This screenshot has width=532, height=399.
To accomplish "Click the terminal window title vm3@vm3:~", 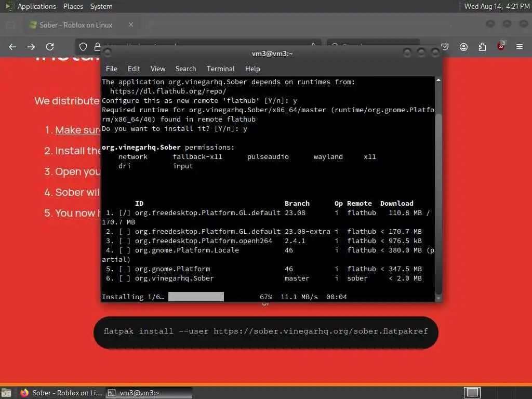I will click(272, 54).
